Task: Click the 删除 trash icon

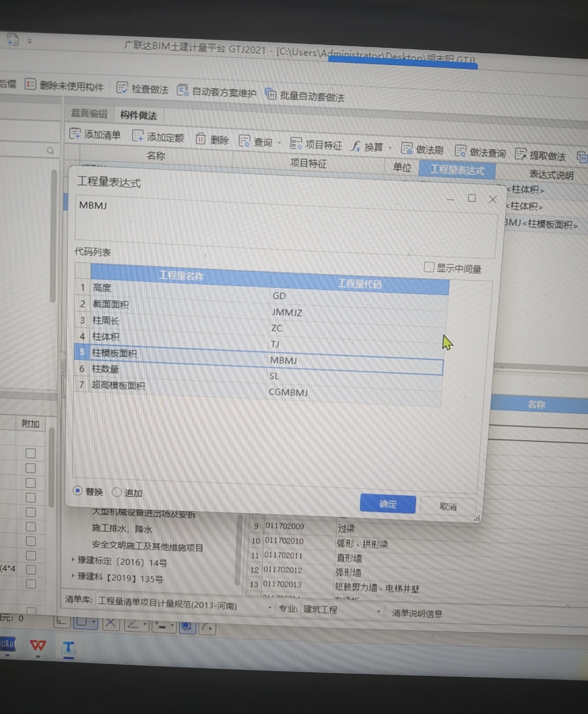Action: tap(200, 139)
